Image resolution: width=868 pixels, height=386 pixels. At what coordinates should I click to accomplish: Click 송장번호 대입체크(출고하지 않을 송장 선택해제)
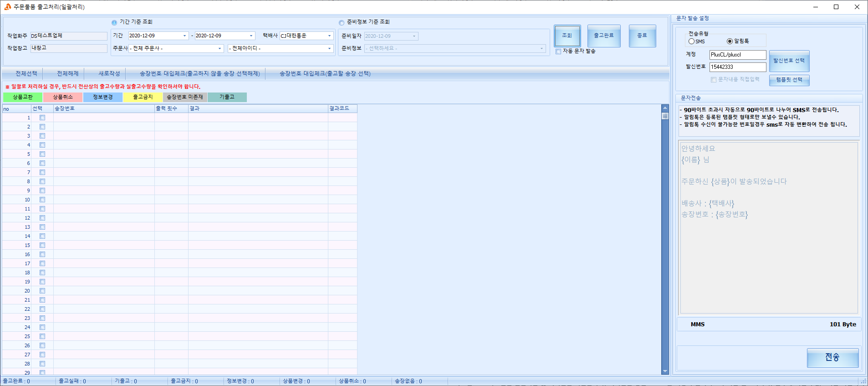[200, 74]
